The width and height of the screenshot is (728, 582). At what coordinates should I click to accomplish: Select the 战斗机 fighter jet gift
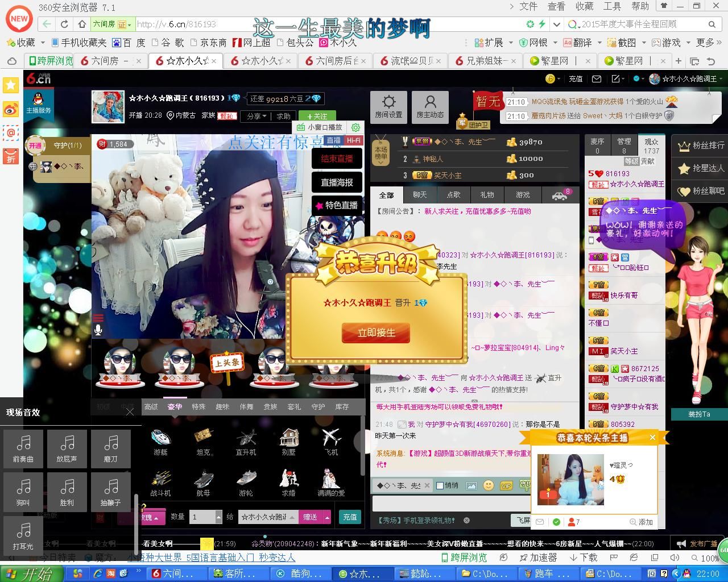click(161, 483)
